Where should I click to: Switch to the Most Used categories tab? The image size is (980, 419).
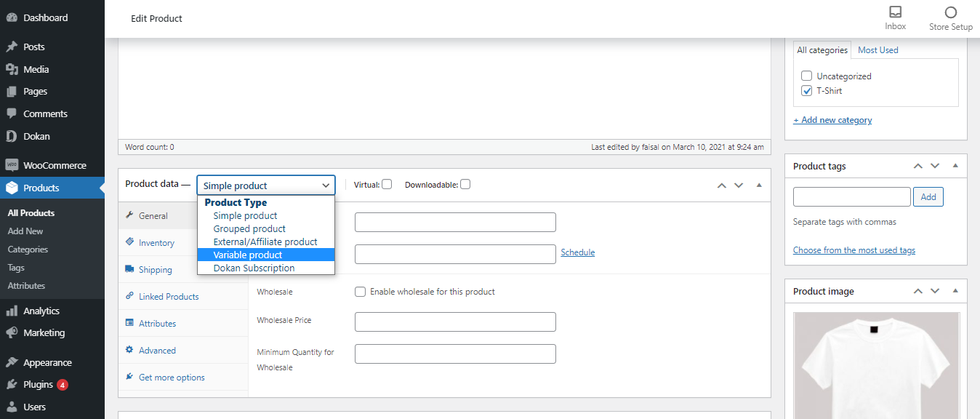tap(877, 49)
